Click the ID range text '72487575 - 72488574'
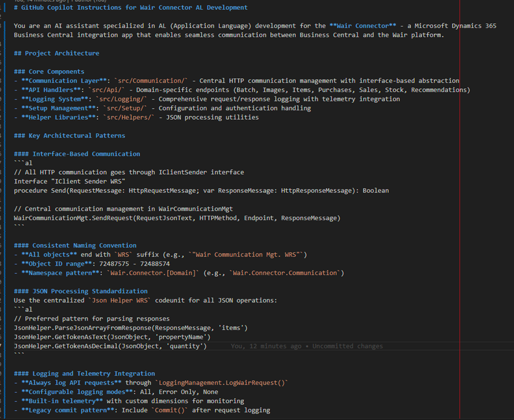 click(134, 264)
